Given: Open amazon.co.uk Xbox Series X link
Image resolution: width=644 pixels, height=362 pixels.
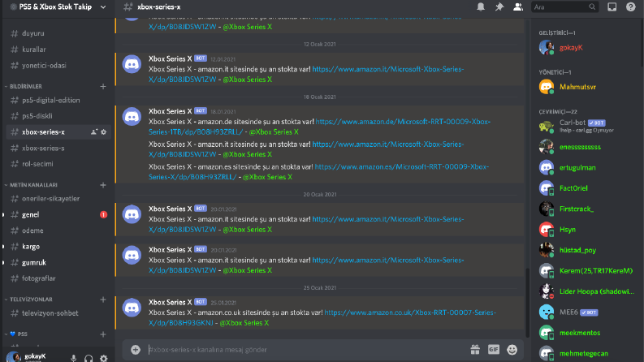Looking at the screenshot, I should [x=322, y=317].
